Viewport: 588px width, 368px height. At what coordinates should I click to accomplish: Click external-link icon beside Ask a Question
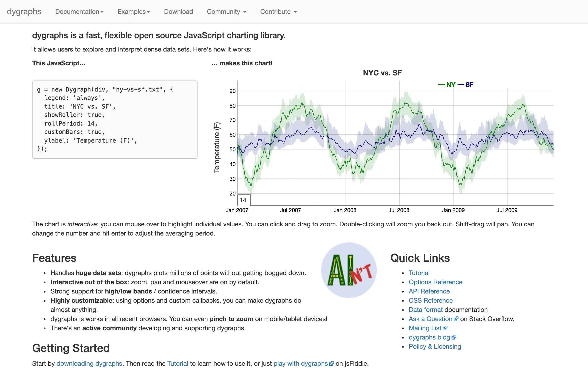pyautogui.click(x=456, y=319)
